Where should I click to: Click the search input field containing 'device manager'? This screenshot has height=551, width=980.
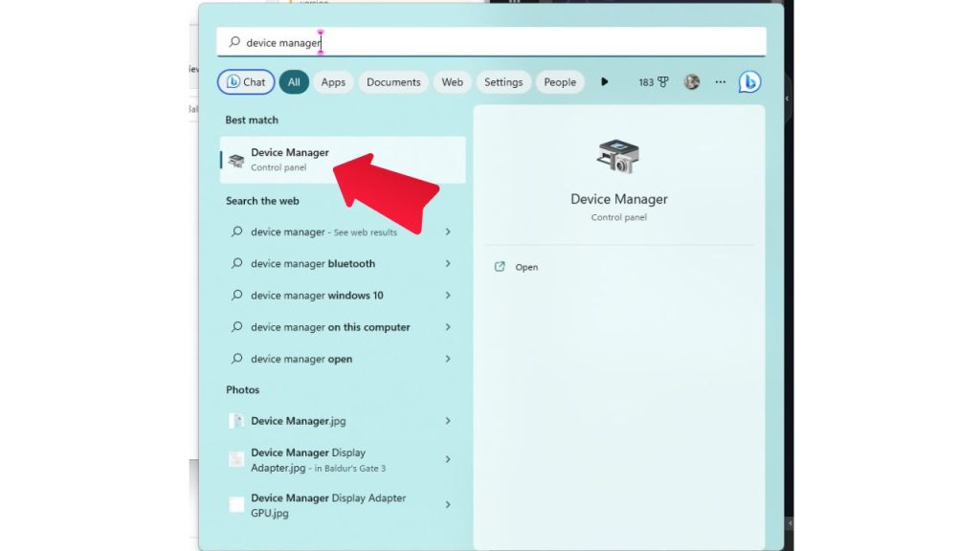point(491,42)
